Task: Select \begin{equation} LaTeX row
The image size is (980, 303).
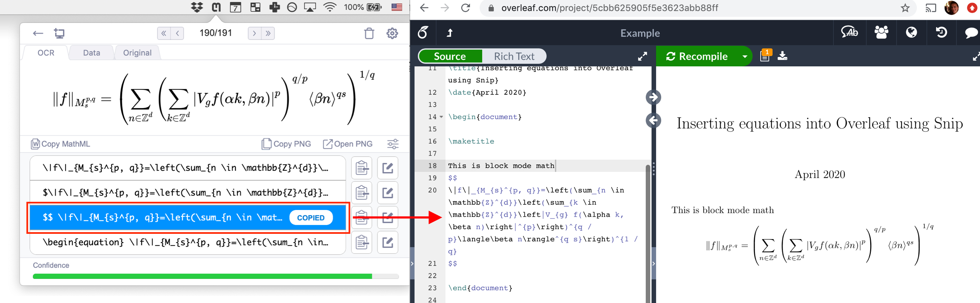Action: [x=188, y=242]
